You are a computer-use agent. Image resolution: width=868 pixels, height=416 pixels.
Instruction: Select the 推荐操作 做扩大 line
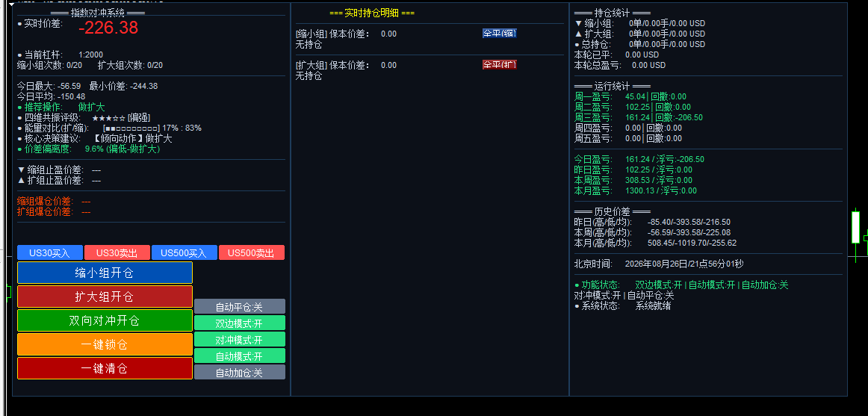pyautogui.click(x=61, y=107)
